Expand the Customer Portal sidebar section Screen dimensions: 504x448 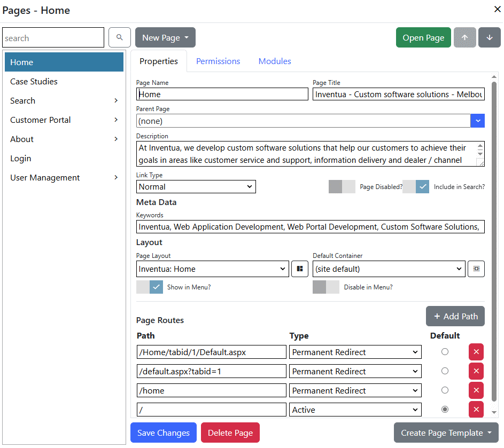tap(115, 120)
